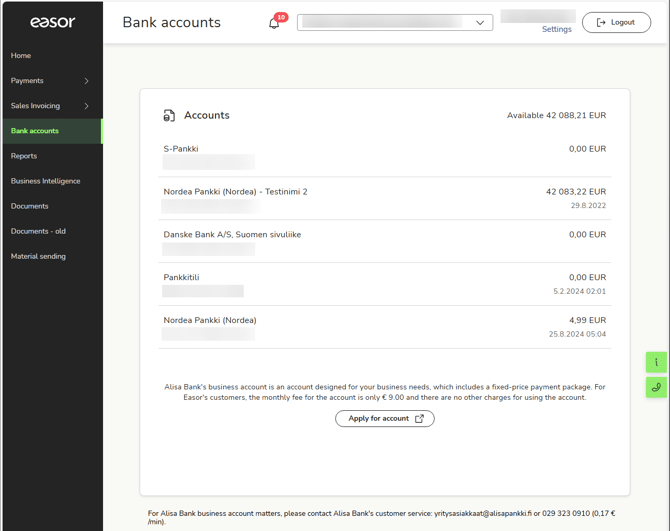
Task: Click the external link icon on Apply for account
Action: click(x=420, y=419)
